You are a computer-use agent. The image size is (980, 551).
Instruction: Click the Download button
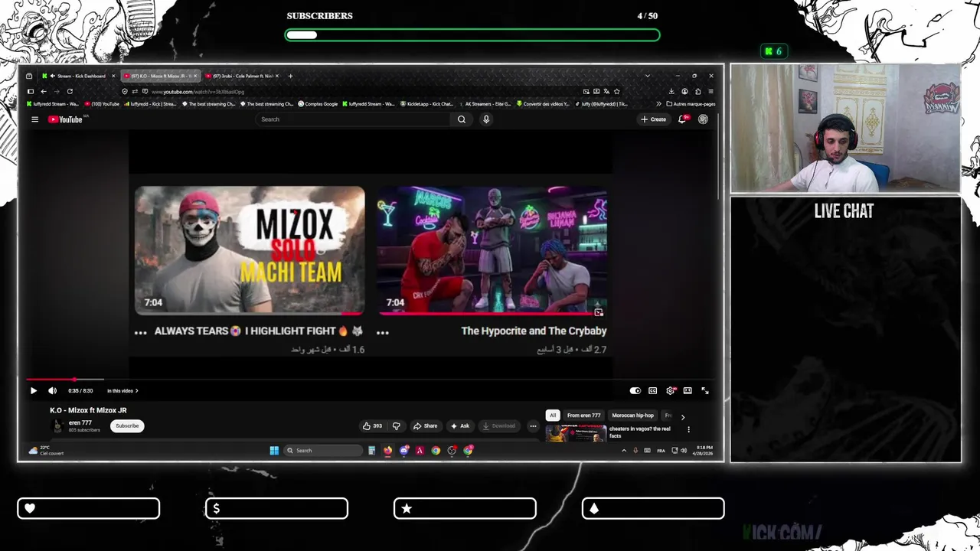(x=498, y=425)
